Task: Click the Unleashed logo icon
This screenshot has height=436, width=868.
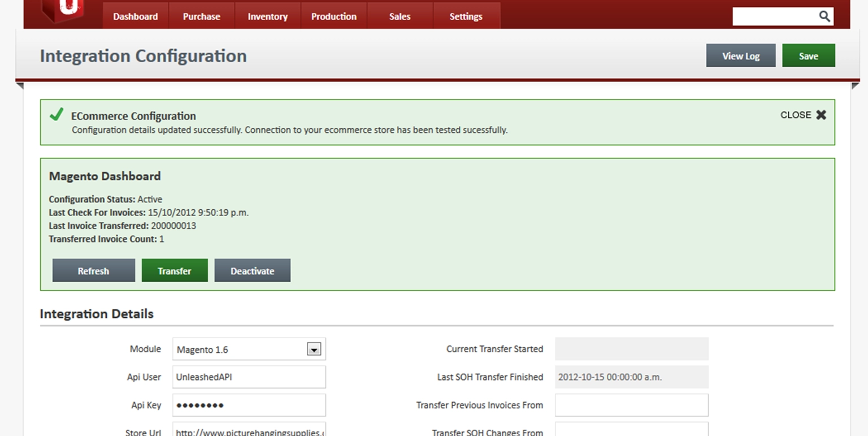Action: (x=63, y=11)
